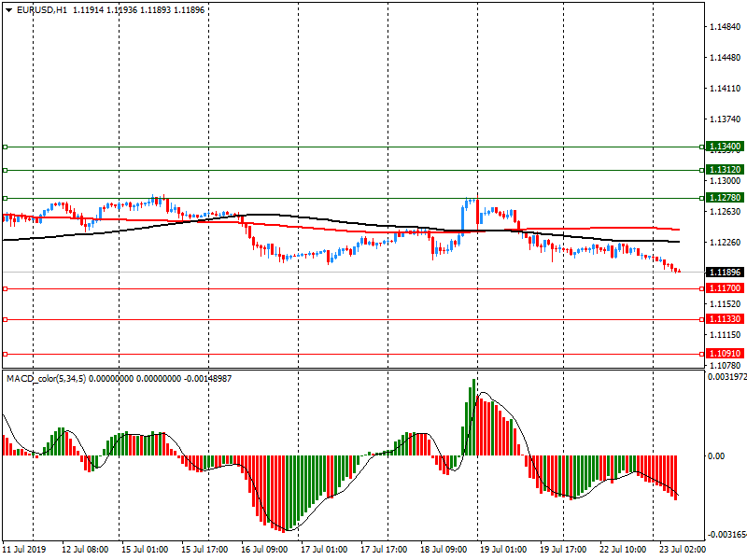Image resolution: width=747 pixels, height=560 pixels.
Task: Click the 1.11520 price scale label
Action: coord(726,304)
